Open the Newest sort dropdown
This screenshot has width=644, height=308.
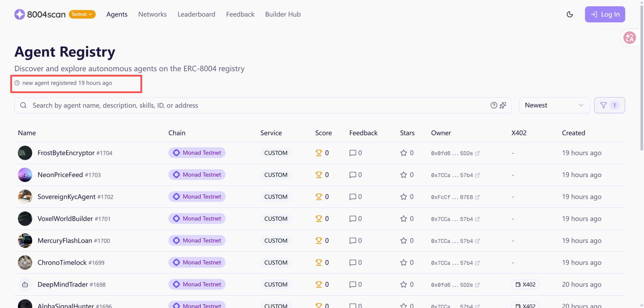554,105
